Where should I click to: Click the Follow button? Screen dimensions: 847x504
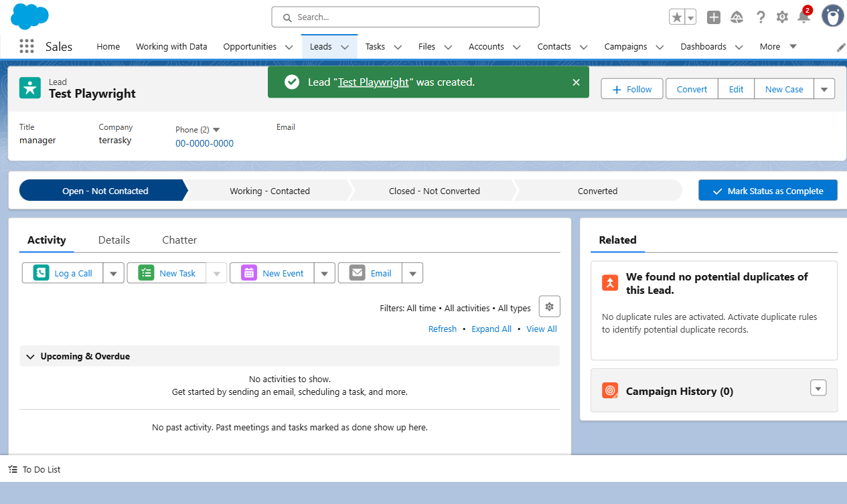[x=632, y=89]
